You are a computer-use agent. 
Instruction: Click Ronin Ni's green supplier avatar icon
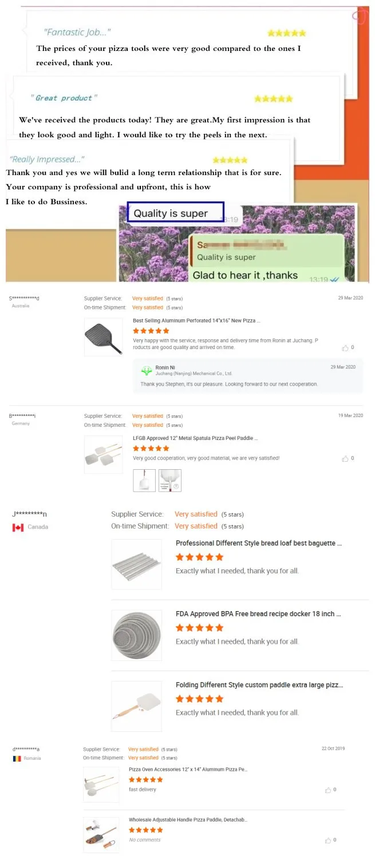pos(147,369)
